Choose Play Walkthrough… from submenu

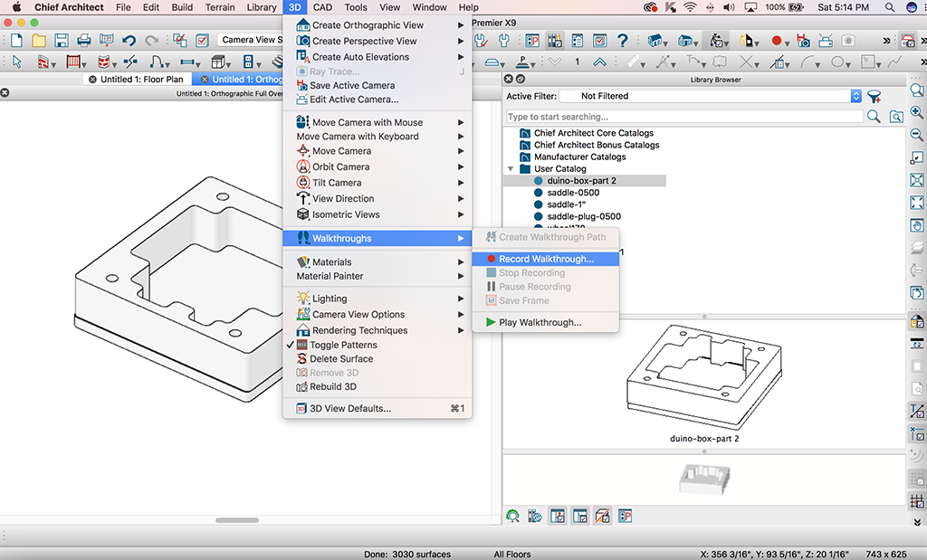coord(546,323)
